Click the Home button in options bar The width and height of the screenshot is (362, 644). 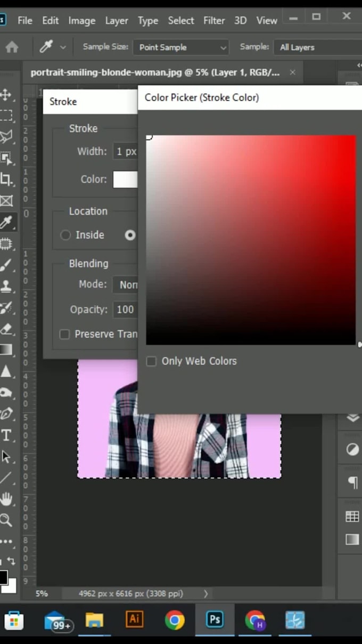12,47
